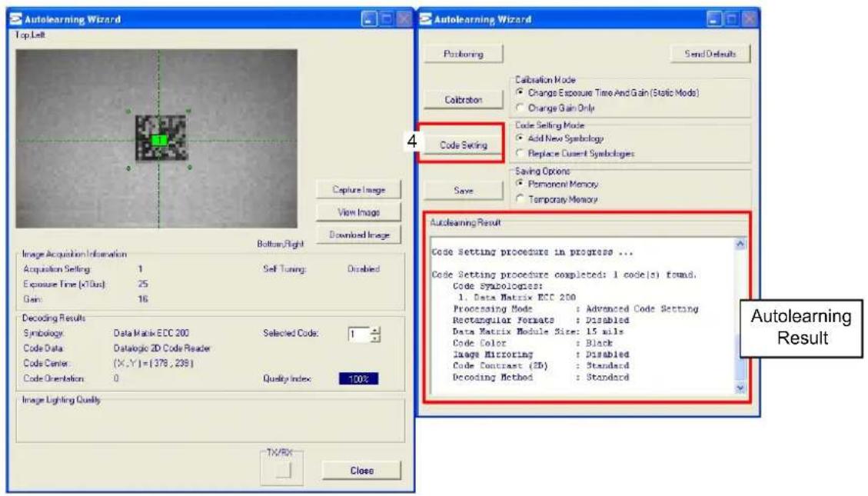Viewport: 868px width, 496px height.
Task: Increase the Selected Code stepper value
Action: pos(376,331)
